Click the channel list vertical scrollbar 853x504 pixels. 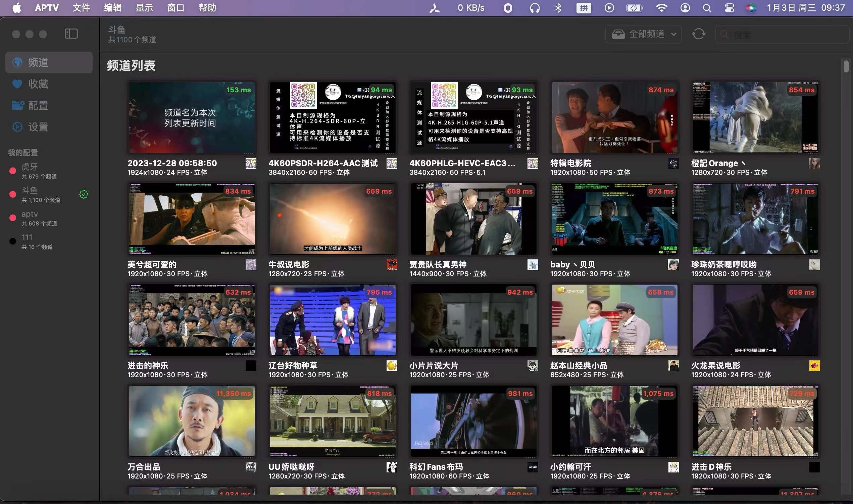tap(846, 66)
